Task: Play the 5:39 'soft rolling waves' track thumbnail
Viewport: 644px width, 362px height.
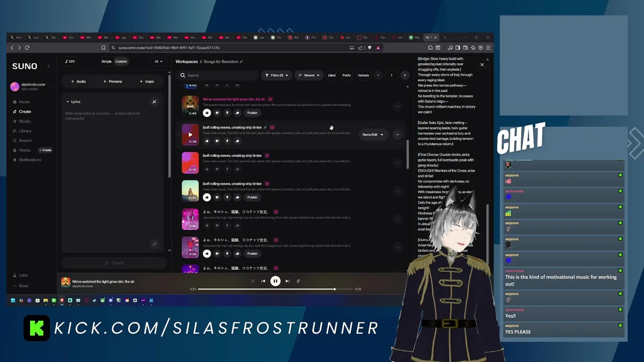Action: point(190,134)
